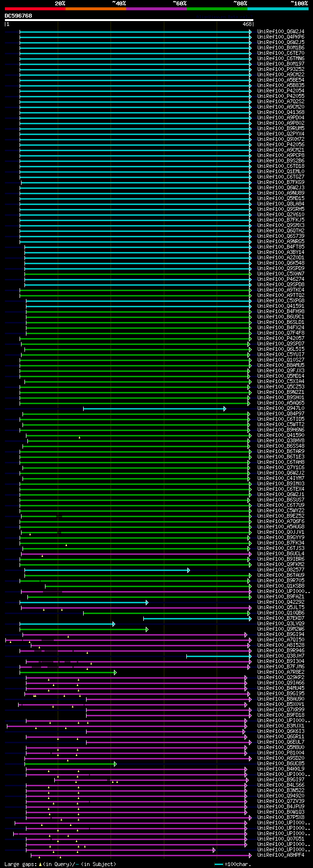This screenshot has height=868, width=313.
Task: Click the green alignment bar for B6UC85
Action: tap(70, 763)
